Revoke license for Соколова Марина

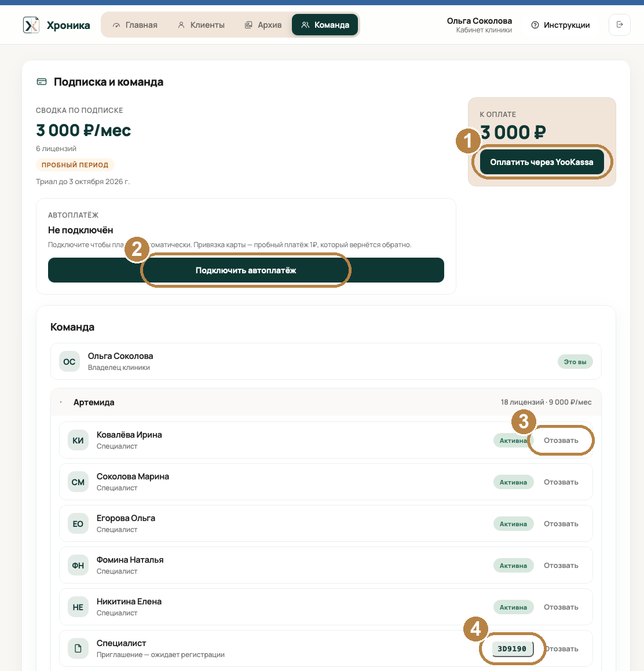pyautogui.click(x=561, y=482)
